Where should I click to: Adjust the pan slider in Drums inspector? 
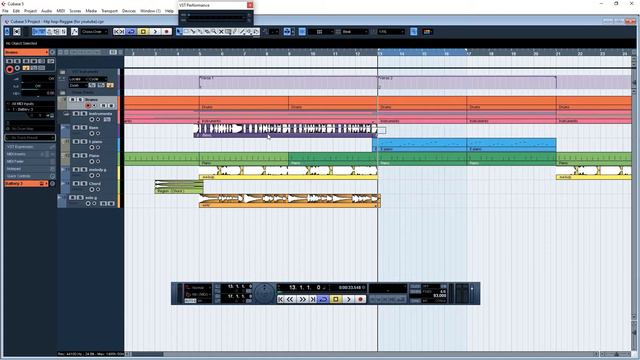point(38,86)
